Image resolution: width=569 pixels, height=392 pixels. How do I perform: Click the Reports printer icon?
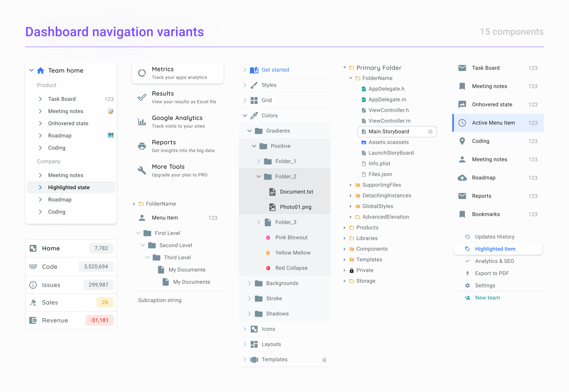point(142,146)
